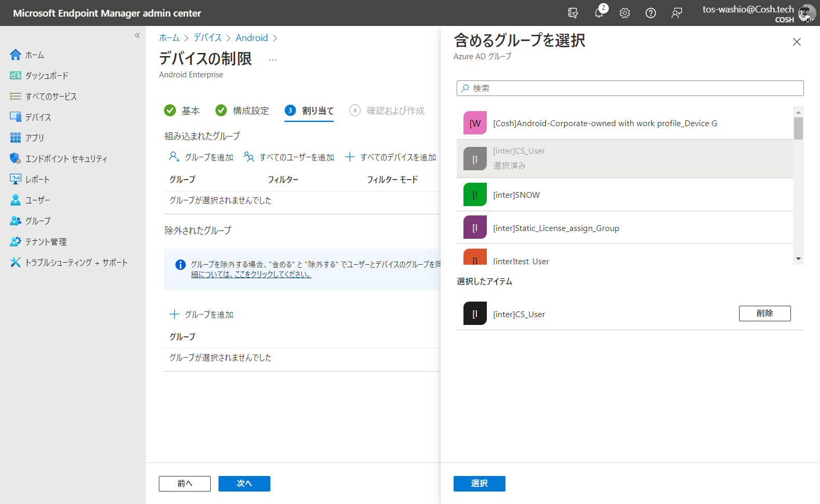Click the レポート sidebar icon

click(16, 179)
